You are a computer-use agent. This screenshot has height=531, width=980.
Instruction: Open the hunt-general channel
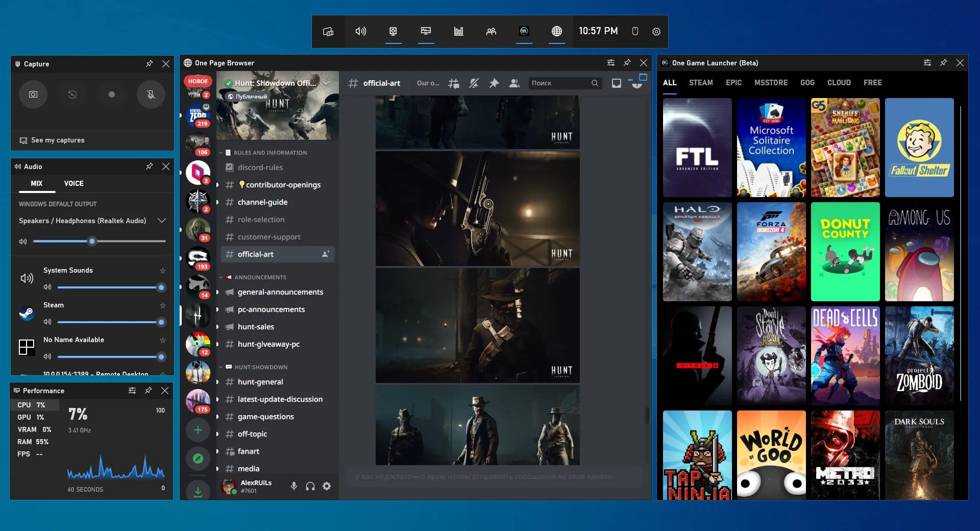[x=278, y=382]
